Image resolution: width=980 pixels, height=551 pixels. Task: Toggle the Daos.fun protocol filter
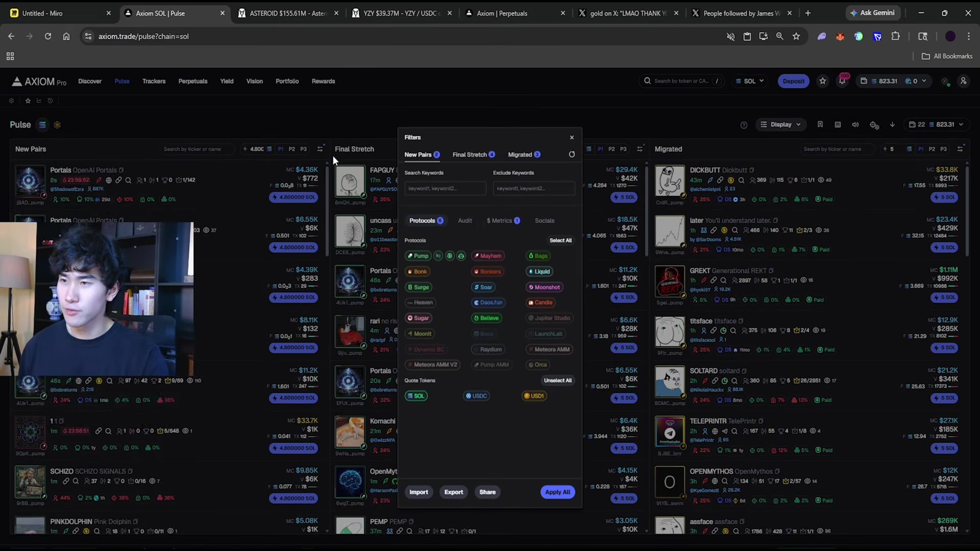point(488,303)
